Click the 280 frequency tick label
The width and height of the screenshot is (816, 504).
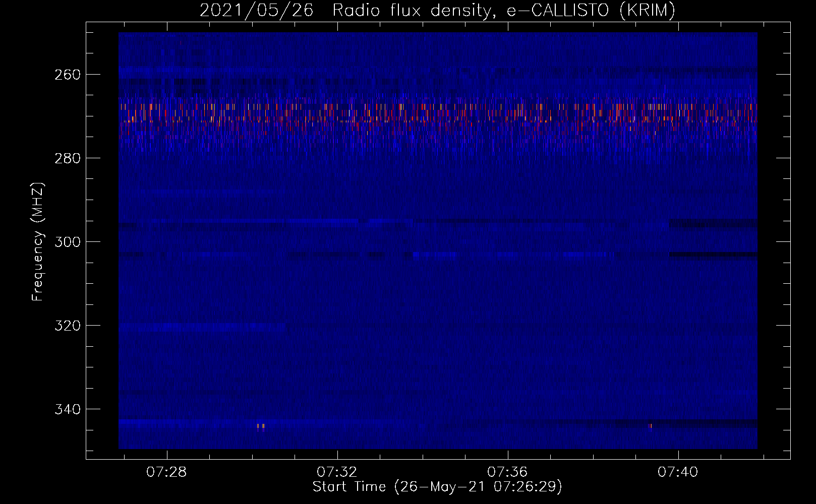coord(68,158)
